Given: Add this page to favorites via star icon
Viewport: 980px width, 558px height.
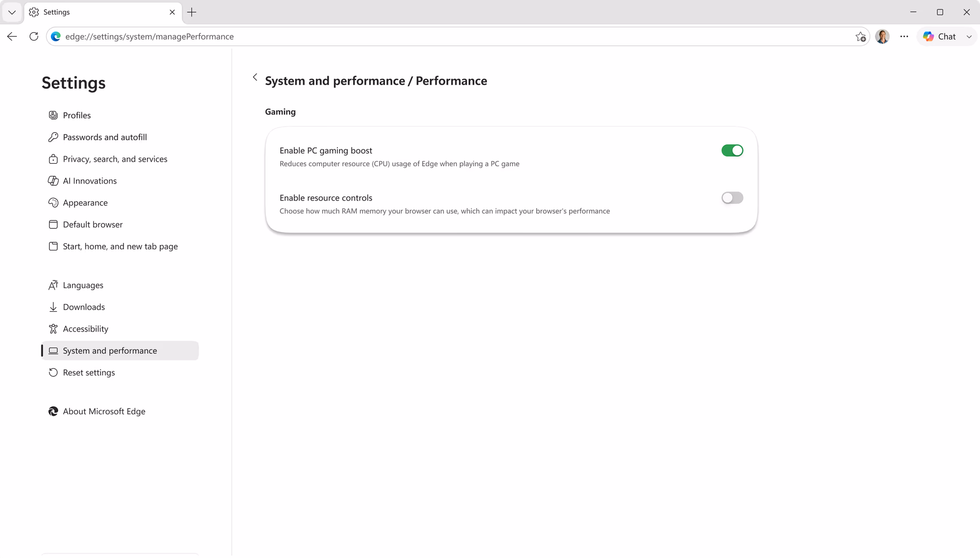Looking at the screenshot, I should 861,37.
